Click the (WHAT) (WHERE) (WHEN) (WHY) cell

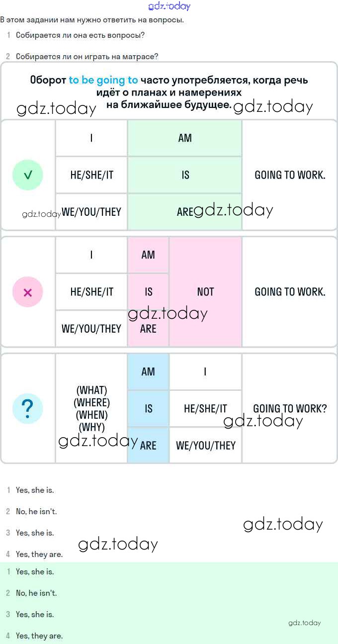coord(91,408)
